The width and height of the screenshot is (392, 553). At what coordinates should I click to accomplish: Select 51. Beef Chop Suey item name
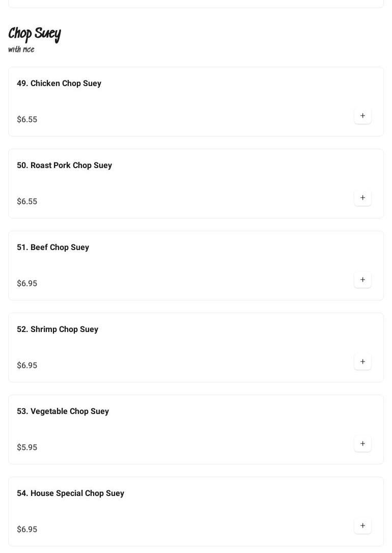(x=53, y=247)
